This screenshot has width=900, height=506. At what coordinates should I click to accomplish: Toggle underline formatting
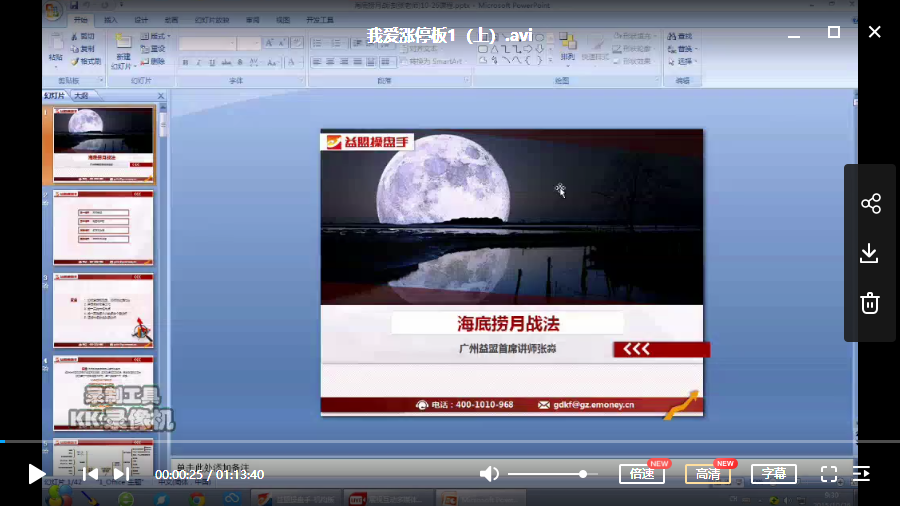[212, 62]
